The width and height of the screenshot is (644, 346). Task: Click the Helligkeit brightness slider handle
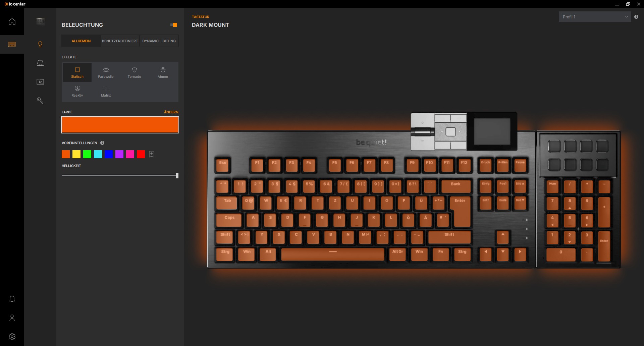177,176
